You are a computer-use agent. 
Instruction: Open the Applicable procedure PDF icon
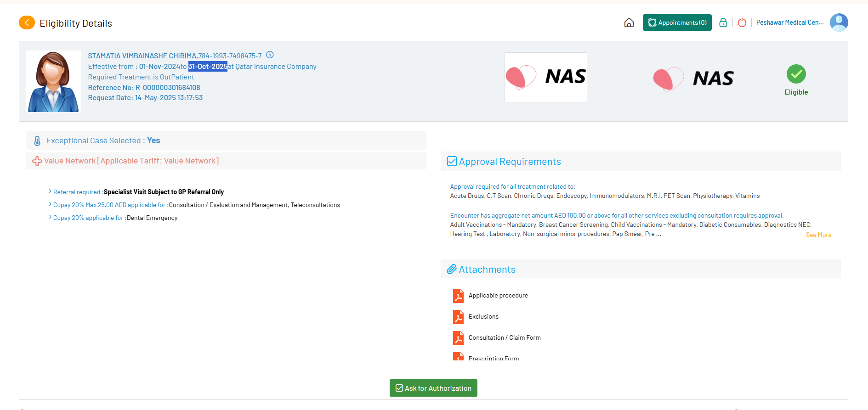point(458,296)
